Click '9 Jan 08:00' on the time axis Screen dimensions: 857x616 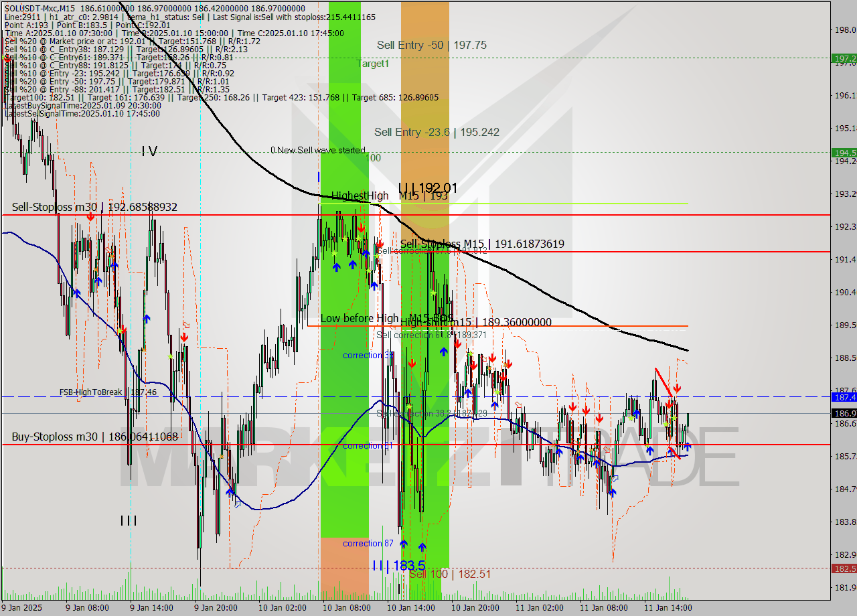tap(87, 608)
